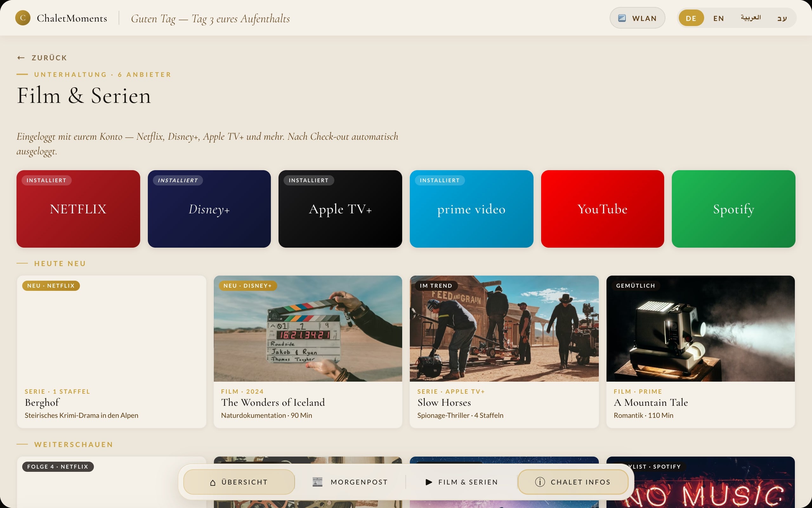Click the GEMÜTLICH badge

click(636, 285)
